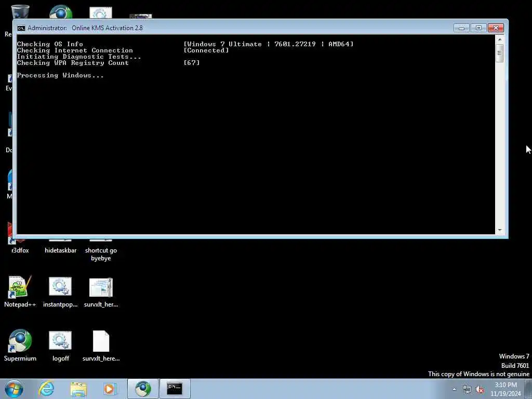Click 'Checking WPA Registry Count' line
Image resolution: width=532 pixels, height=399 pixels.
coord(73,63)
